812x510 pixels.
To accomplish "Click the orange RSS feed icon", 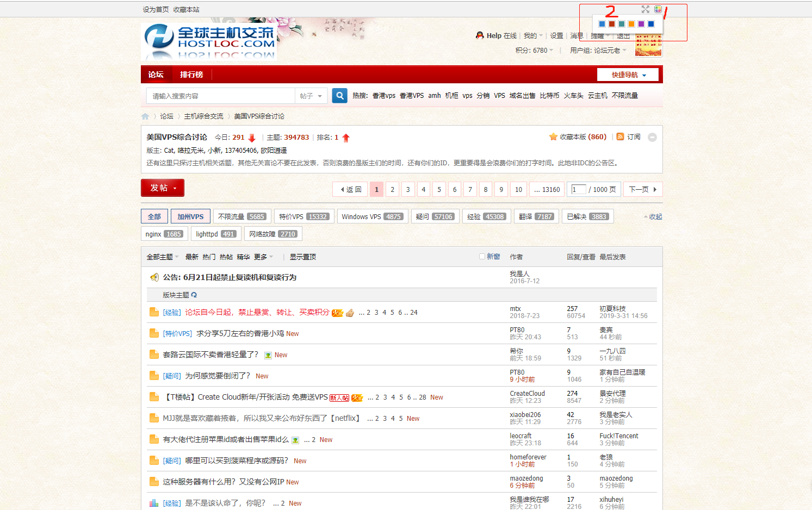I will pos(620,136).
